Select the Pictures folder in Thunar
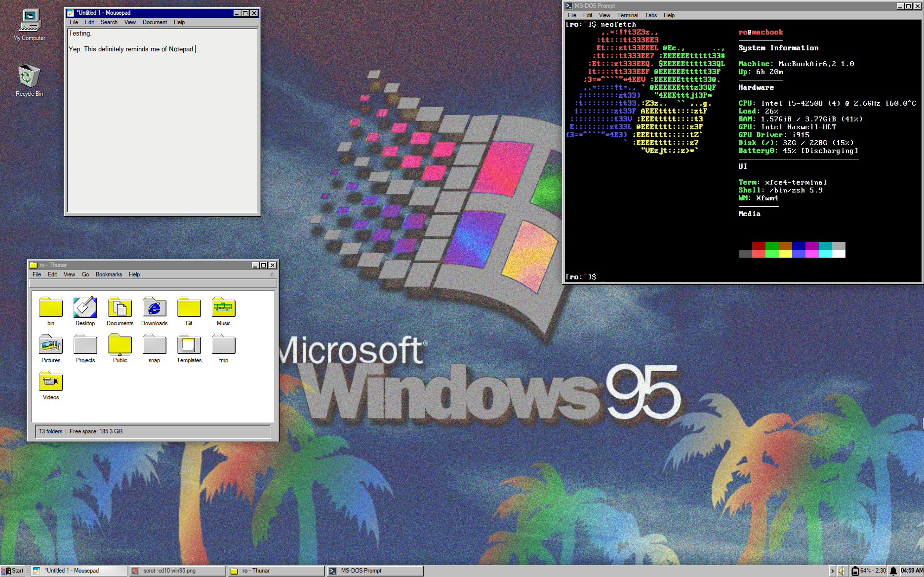924x577 pixels. (51, 348)
